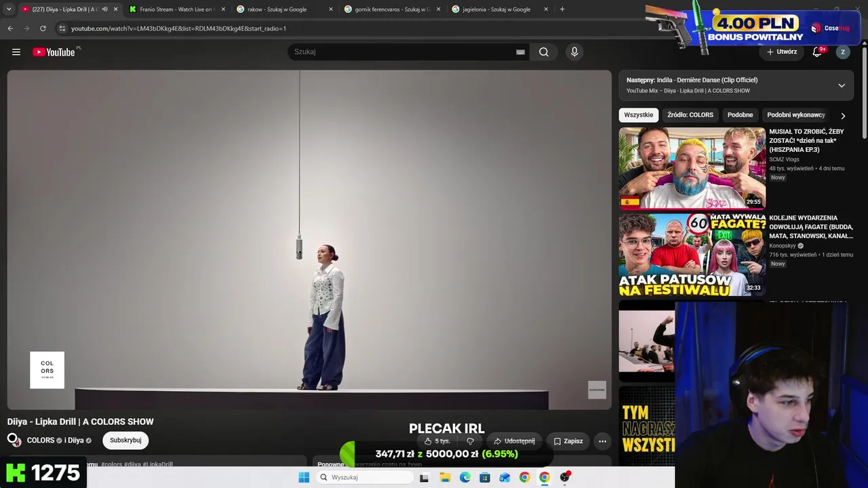This screenshot has height=488, width=868.
Task: Open Task View on the taskbar
Action: click(x=424, y=477)
